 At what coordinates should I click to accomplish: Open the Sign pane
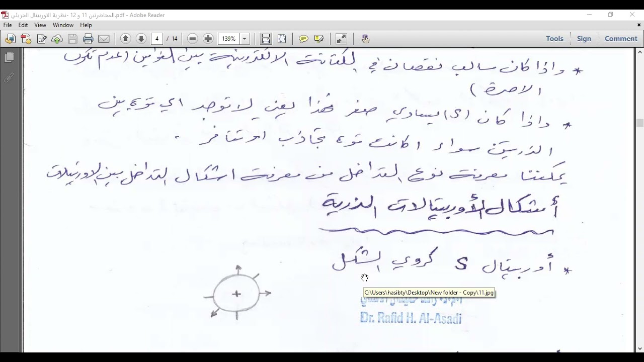[584, 39]
